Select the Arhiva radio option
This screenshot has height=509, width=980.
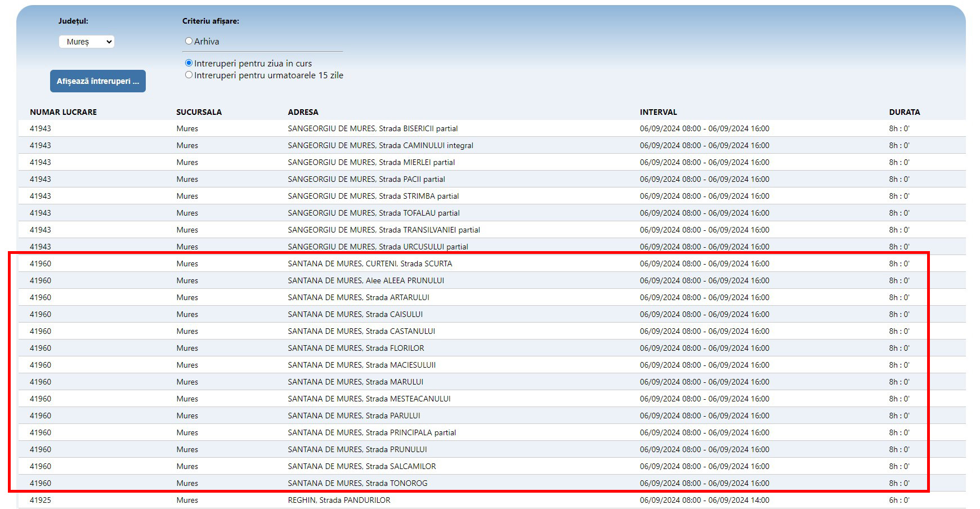pyautogui.click(x=189, y=41)
